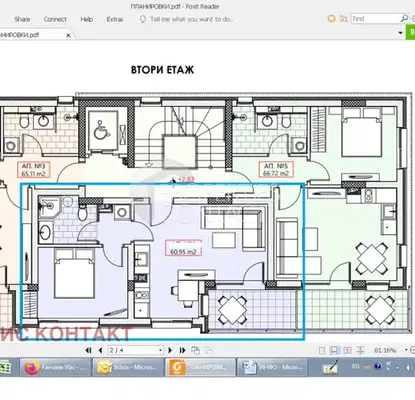
Task: Open the Share ribbon tab
Action: [22, 19]
